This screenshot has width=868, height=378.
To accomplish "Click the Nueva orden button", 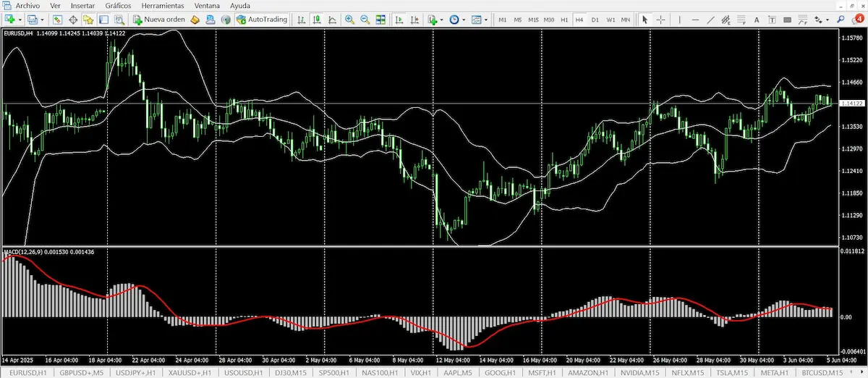I will pyautogui.click(x=158, y=20).
